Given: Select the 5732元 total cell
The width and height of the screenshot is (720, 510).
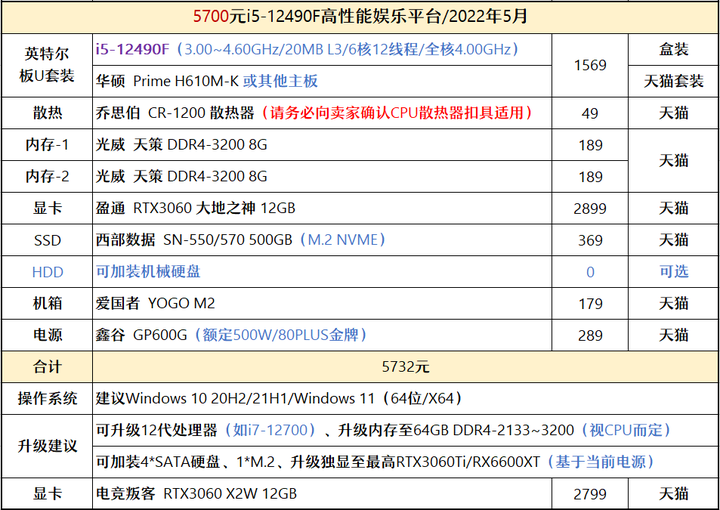Looking at the screenshot, I should point(405,367).
